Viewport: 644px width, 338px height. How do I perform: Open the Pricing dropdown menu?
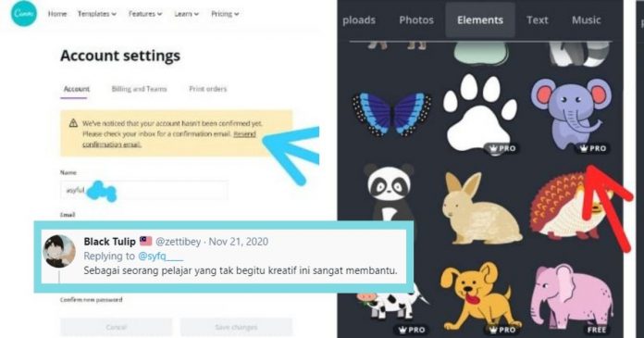tap(225, 14)
